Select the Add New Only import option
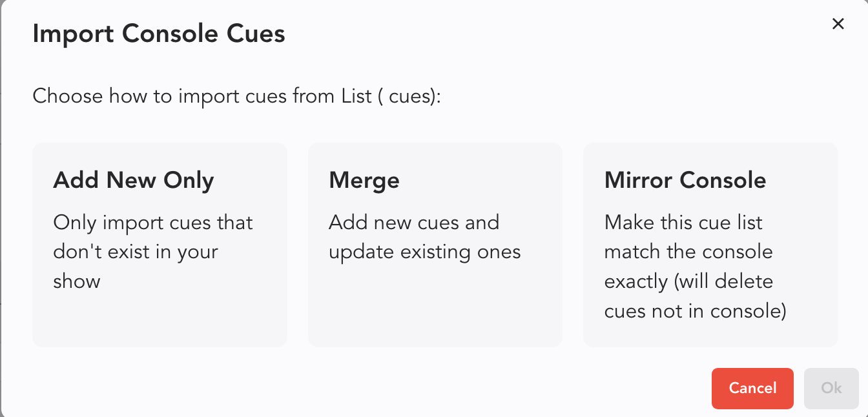Viewport: 868px width, 417px height. point(160,245)
